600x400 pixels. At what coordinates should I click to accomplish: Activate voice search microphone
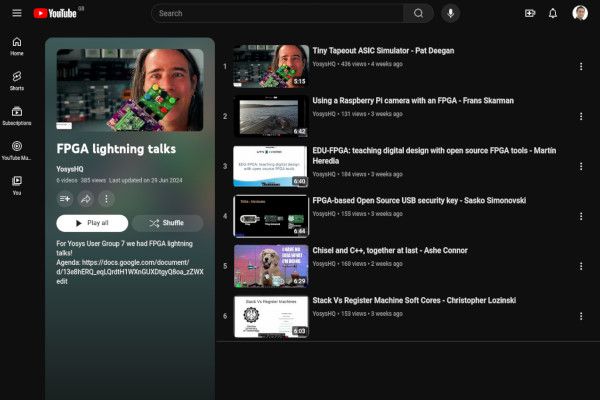(x=451, y=13)
